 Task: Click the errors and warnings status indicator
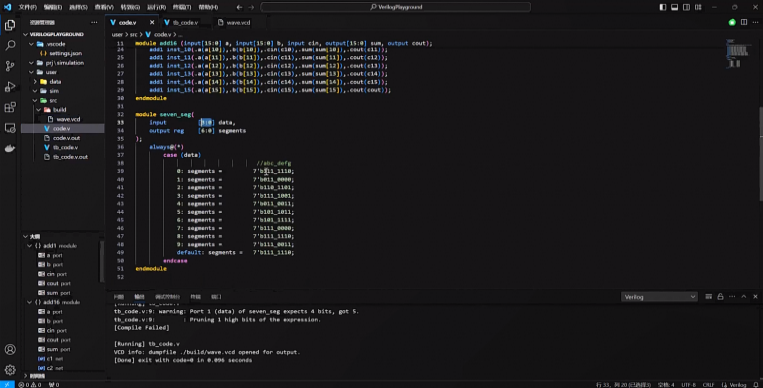(32, 385)
